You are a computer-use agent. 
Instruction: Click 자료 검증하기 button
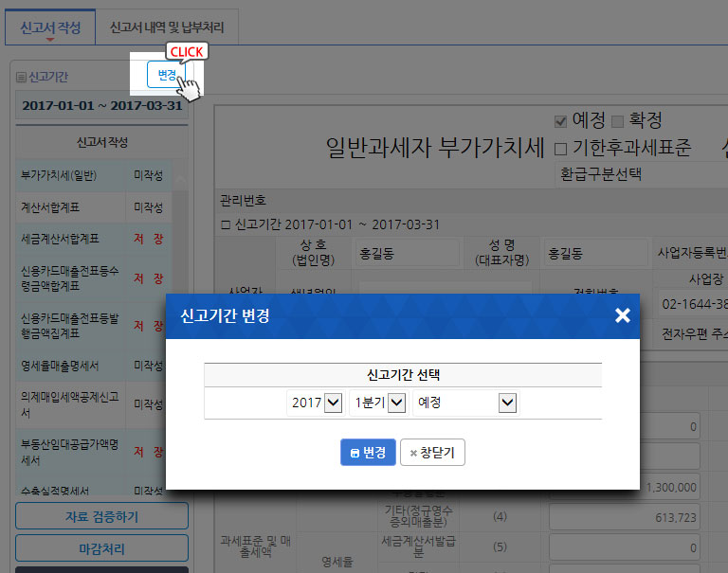(x=101, y=516)
